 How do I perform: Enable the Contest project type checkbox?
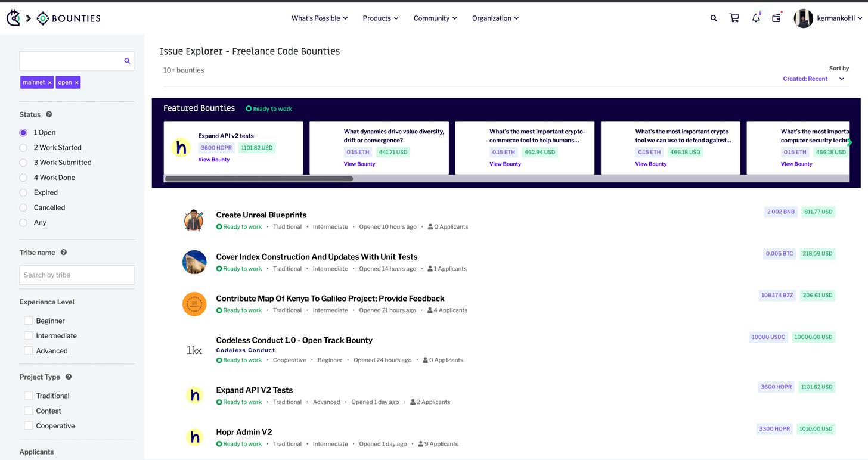pos(28,411)
